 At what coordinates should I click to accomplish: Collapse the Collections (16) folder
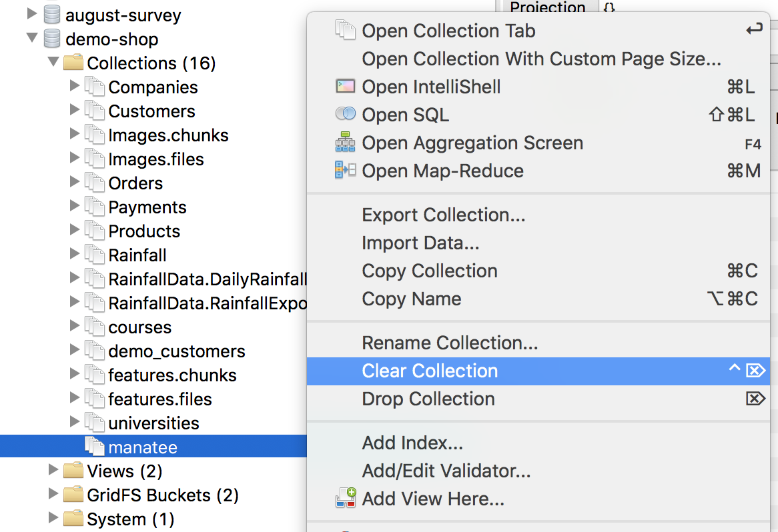coord(53,63)
